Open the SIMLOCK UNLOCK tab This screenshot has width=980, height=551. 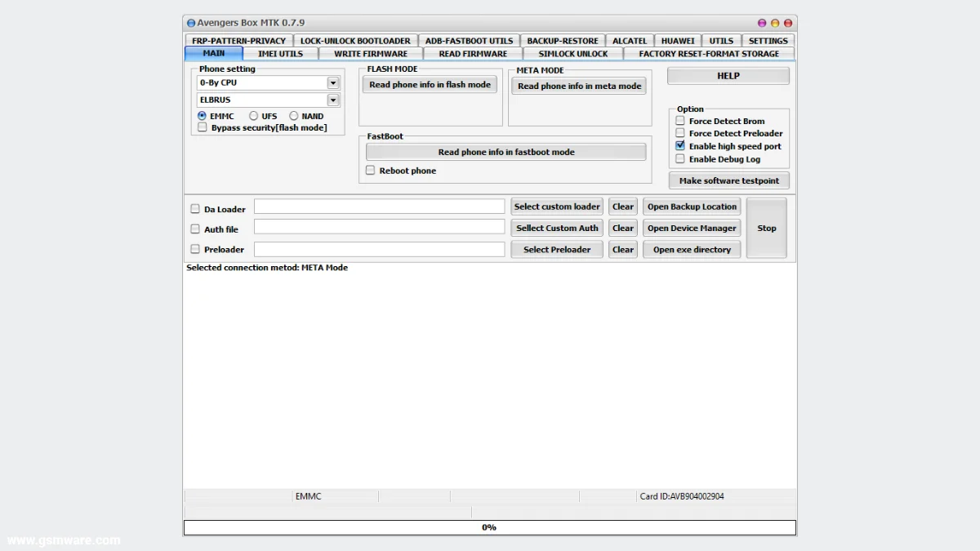click(x=573, y=54)
